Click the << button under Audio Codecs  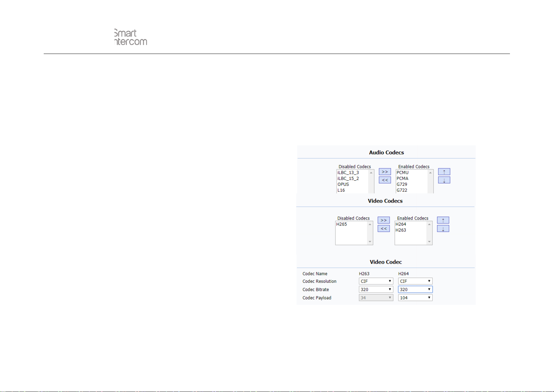click(x=385, y=180)
